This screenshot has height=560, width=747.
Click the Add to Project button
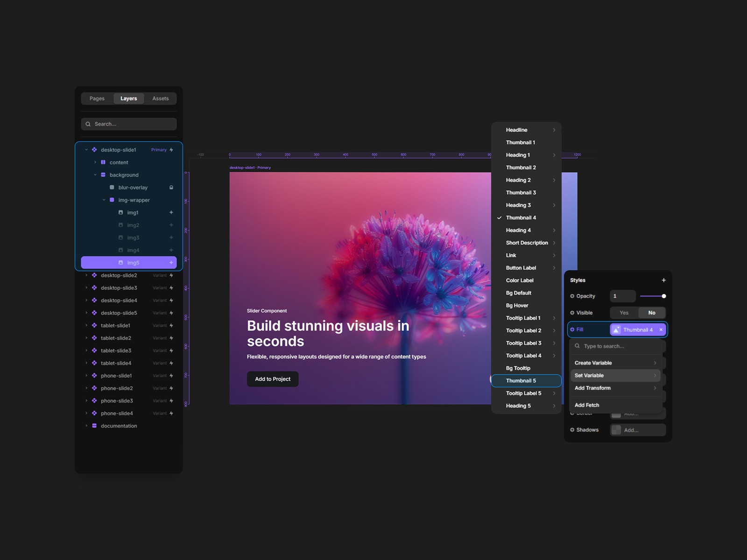click(273, 379)
